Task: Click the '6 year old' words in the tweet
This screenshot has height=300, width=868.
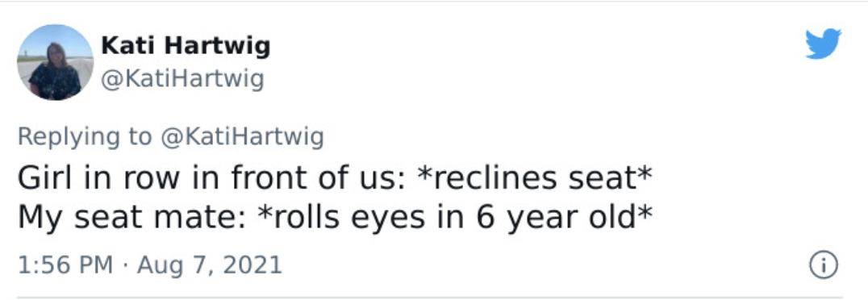Action: pyautogui.click(x=555, y=218)
